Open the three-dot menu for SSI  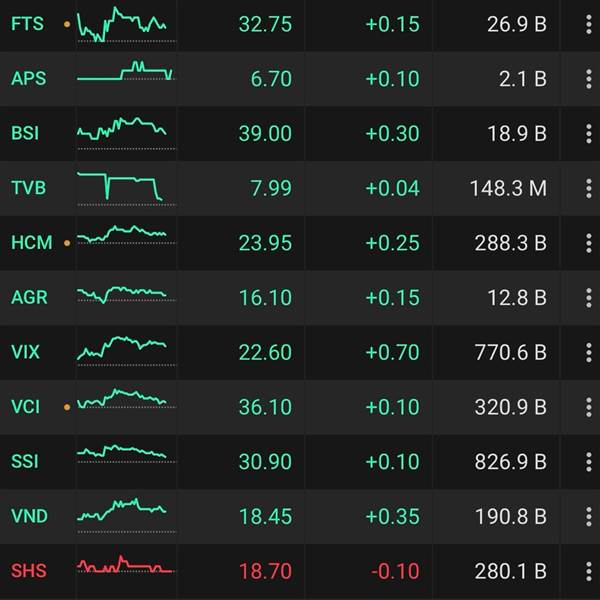[590, 462]
